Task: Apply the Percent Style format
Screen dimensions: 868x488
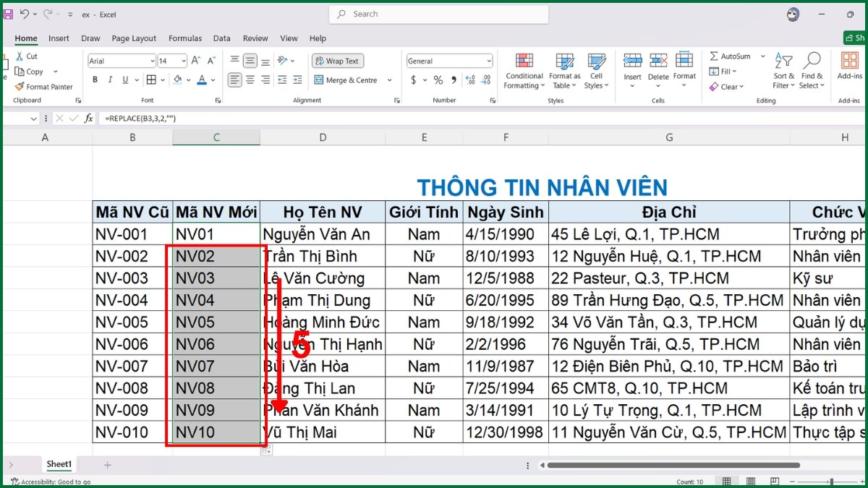Action: 438,81
